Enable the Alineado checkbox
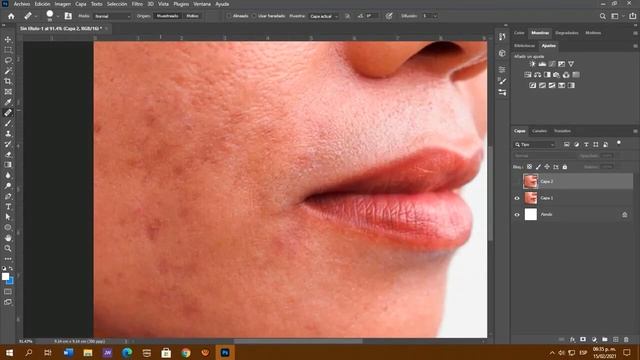The width and height of the screenshot is (640, 360). 229,16
